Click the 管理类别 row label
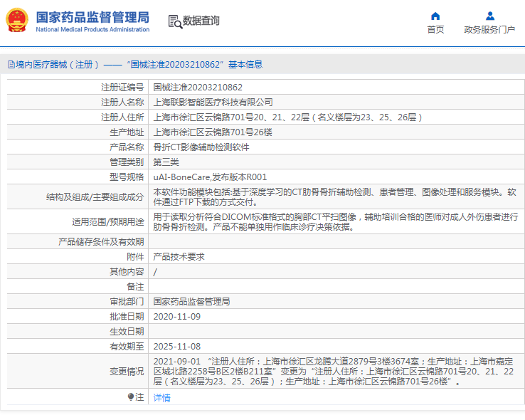Viewport: 525px width, 420px height. pyautogui.click(x=127, y=162)
